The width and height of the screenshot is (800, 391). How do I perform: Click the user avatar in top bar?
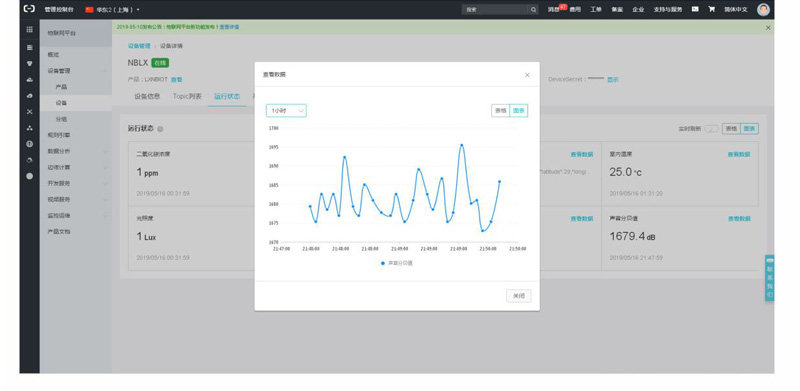pos(763,9)
